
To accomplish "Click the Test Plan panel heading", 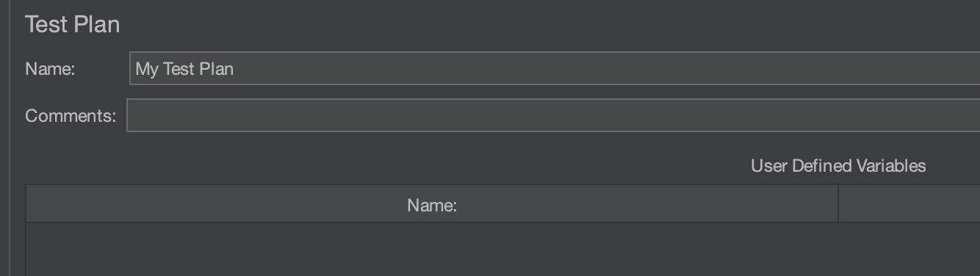I will coord(73,24).
